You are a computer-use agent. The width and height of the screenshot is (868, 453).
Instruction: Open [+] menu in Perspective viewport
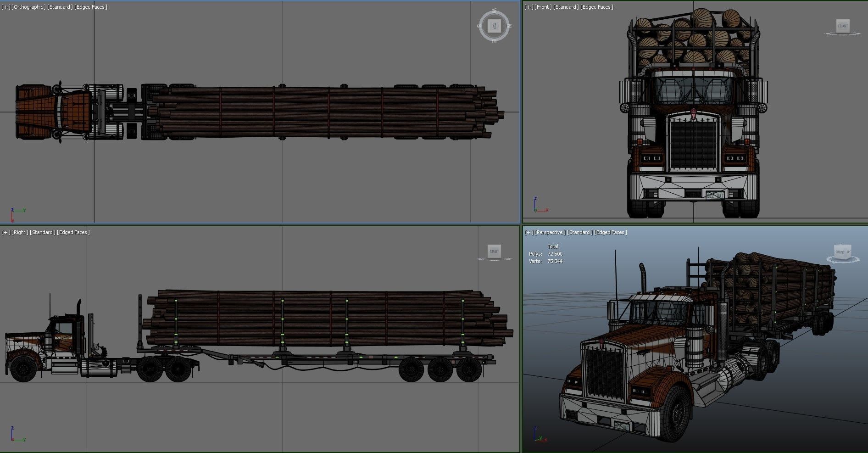[x=529, y=232]
